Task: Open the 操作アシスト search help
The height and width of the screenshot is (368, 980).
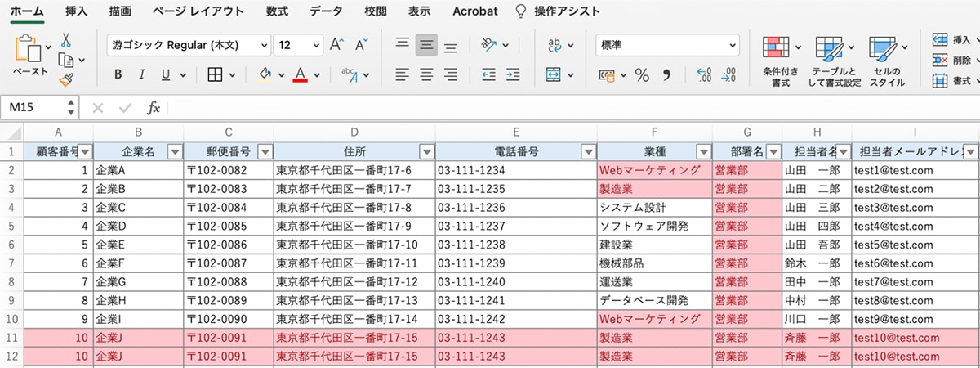Action: 558,11
